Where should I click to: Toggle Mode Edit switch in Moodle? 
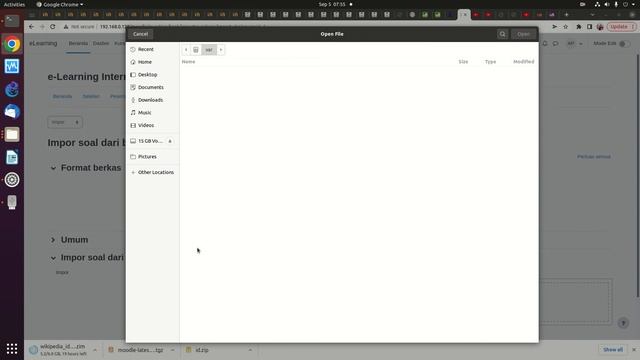pos(624,43)
